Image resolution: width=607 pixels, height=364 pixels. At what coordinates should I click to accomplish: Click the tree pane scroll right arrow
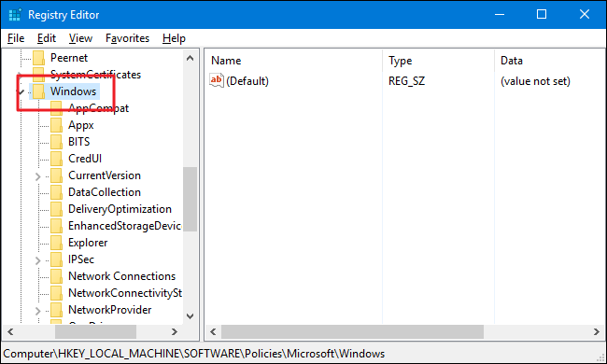[175, 331]
